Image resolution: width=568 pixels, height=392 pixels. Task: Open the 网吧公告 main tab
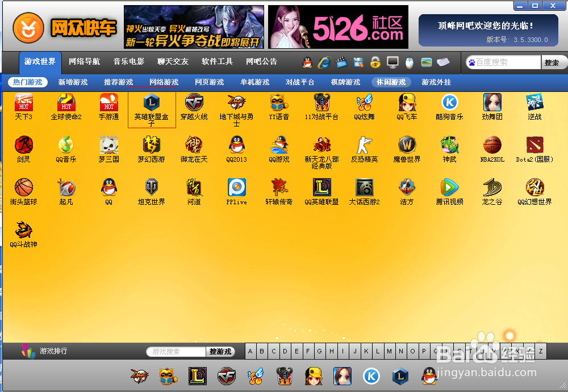[261, 61]
